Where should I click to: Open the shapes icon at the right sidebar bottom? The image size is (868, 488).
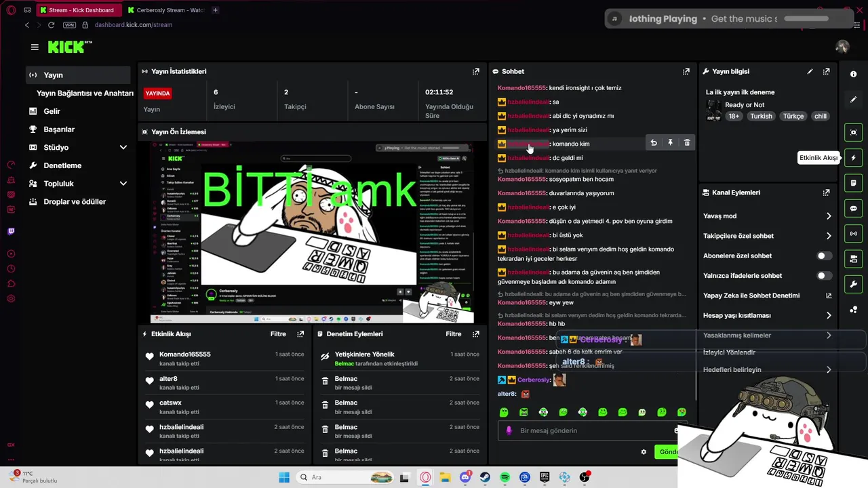coord(853,310)
